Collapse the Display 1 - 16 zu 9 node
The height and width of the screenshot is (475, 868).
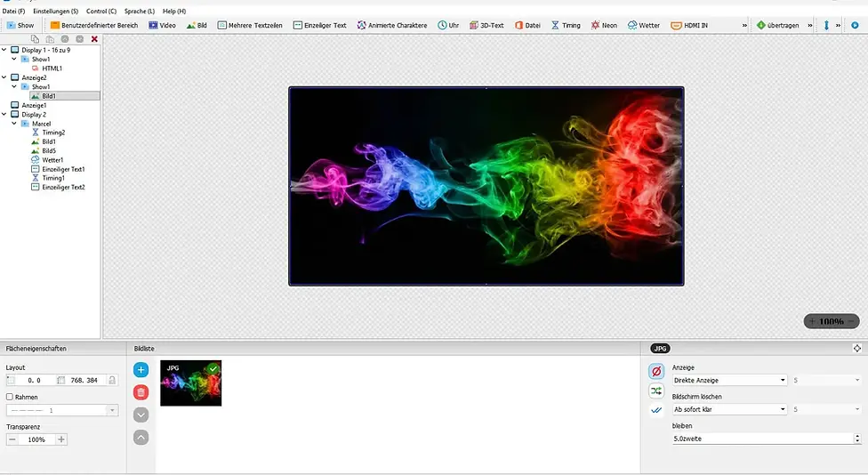[4, 50]
